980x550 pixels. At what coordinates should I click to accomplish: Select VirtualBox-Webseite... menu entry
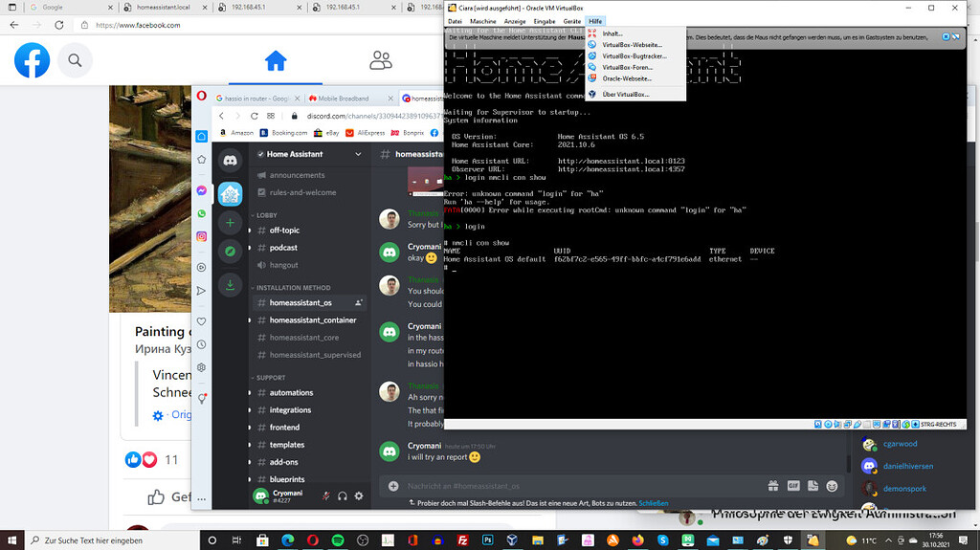click(635, 45)
